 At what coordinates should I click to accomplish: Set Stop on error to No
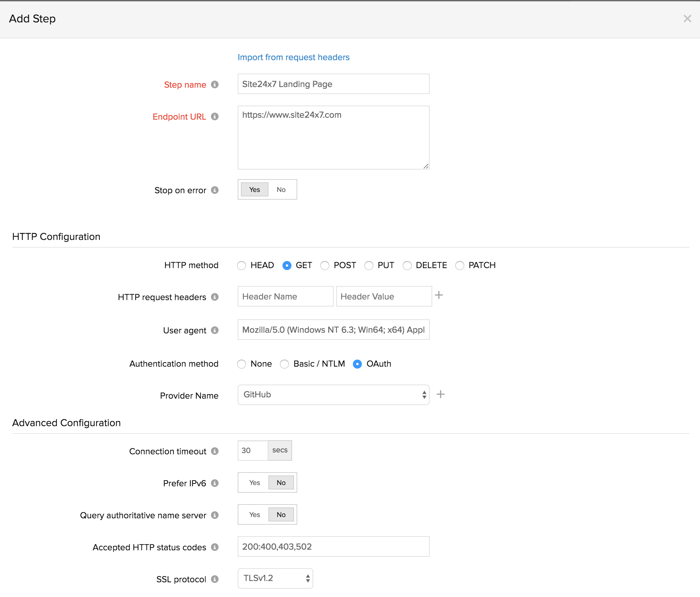click(x=281, y=189)
